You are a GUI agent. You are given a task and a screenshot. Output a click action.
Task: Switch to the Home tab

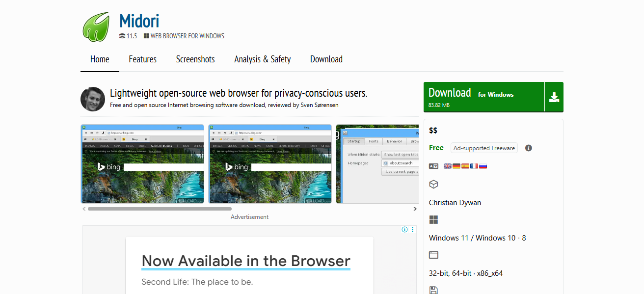click(x=100, y=59)
